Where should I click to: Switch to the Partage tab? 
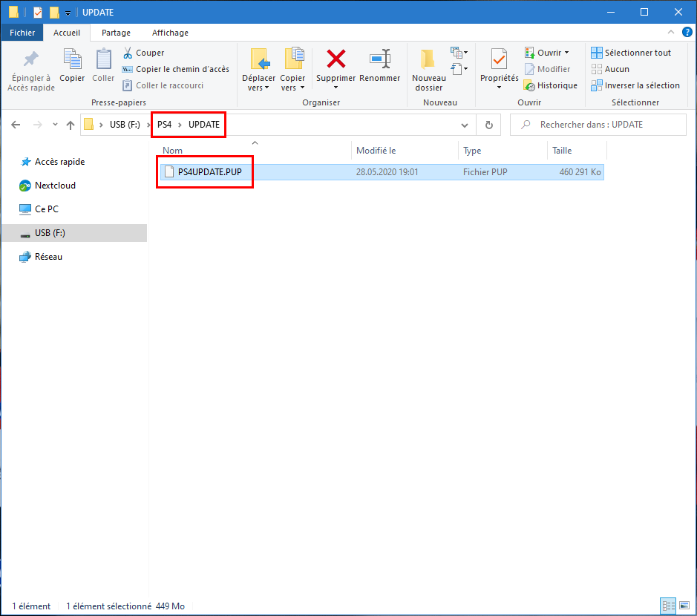click(116, 33)
